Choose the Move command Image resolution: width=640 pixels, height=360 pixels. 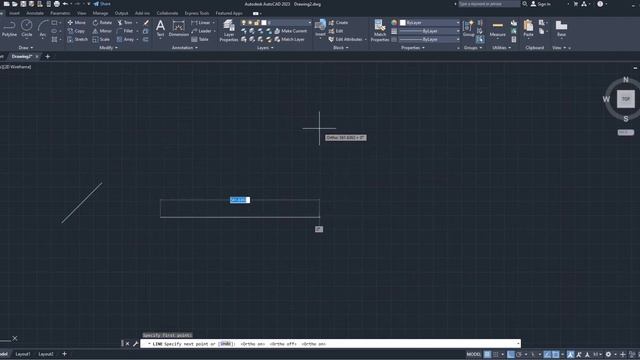76,22
